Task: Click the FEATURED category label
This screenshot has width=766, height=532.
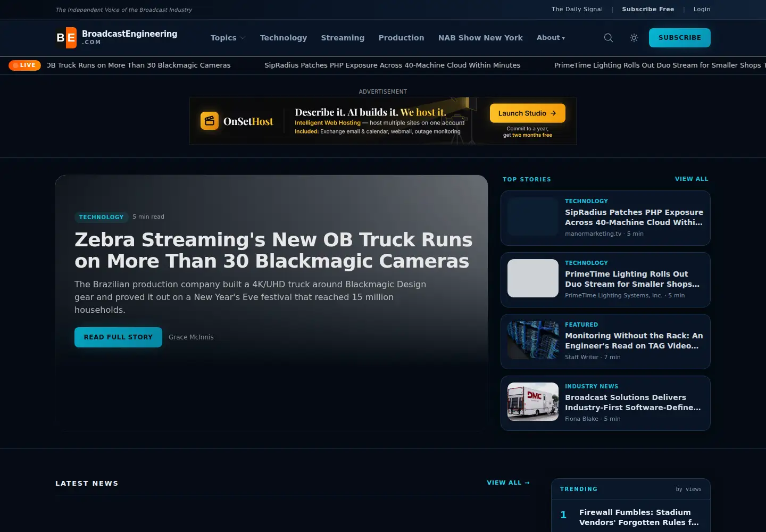Action: point(581,325)
